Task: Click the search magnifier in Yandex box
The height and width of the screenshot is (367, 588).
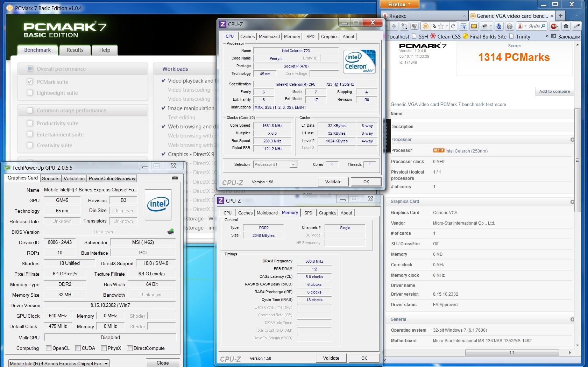Action: point(543,26)
